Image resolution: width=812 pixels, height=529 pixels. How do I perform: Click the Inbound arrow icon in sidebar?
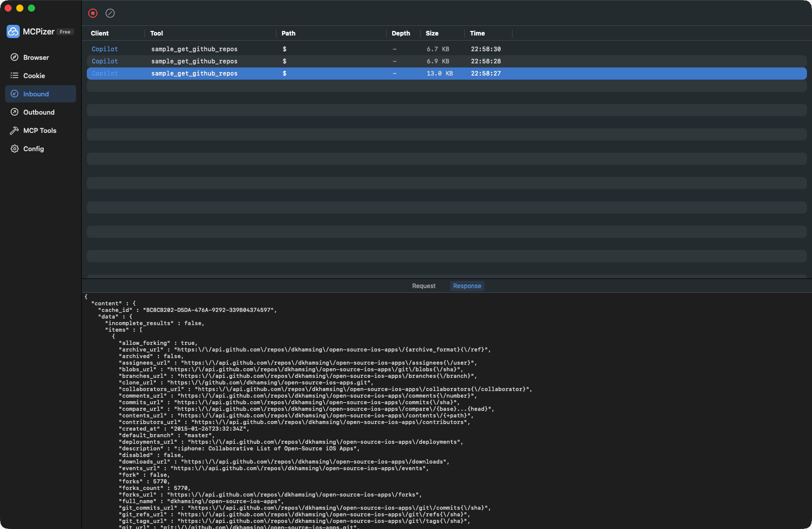pos(15,94)
